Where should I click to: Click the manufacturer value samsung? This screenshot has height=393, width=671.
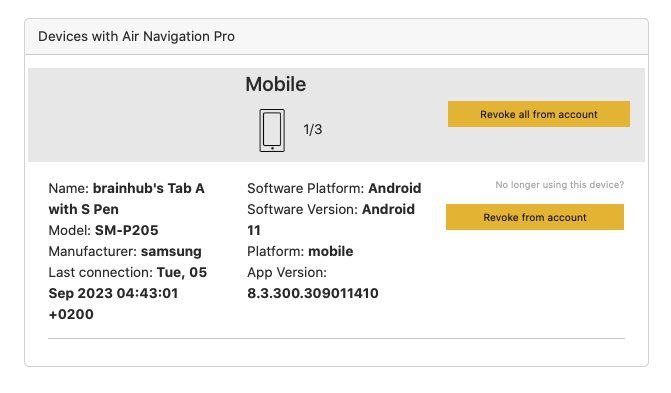[171, 251]
